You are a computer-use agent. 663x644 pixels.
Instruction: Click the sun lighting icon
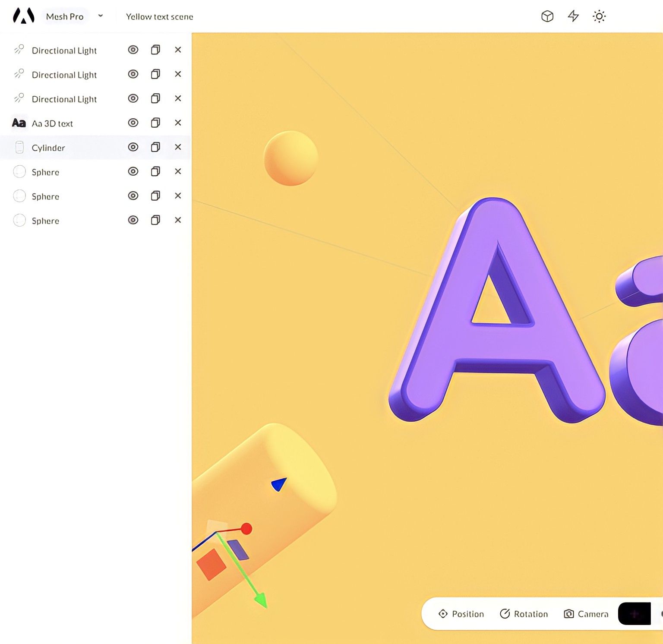[599, 16]
